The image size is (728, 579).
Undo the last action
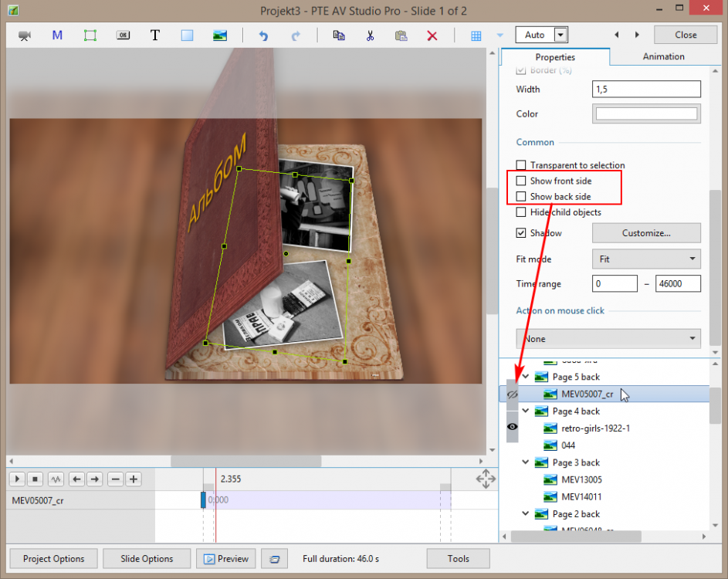click(x=263, y=36)
